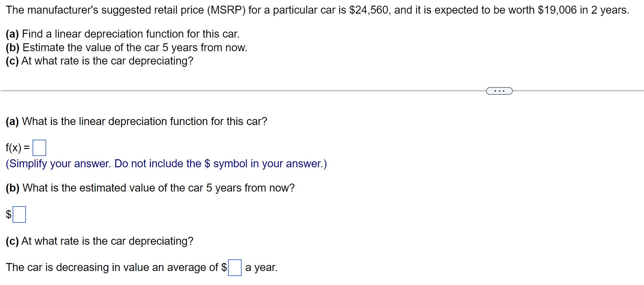Viewport: 644px width, 285px height.
Task: Click the depreciation rate box in part (c)
Action: 235,268
